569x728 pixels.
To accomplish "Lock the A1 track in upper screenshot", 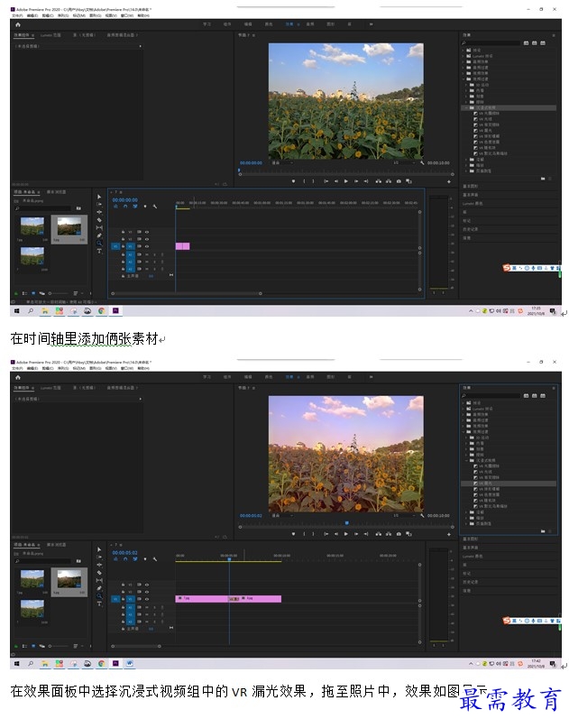I will coord(123,254).
